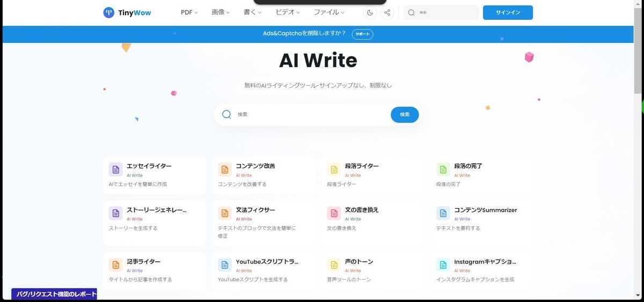Click the エッセイライター document icon
This screenshot has width=644, height=302.
[x=115, y=170]
